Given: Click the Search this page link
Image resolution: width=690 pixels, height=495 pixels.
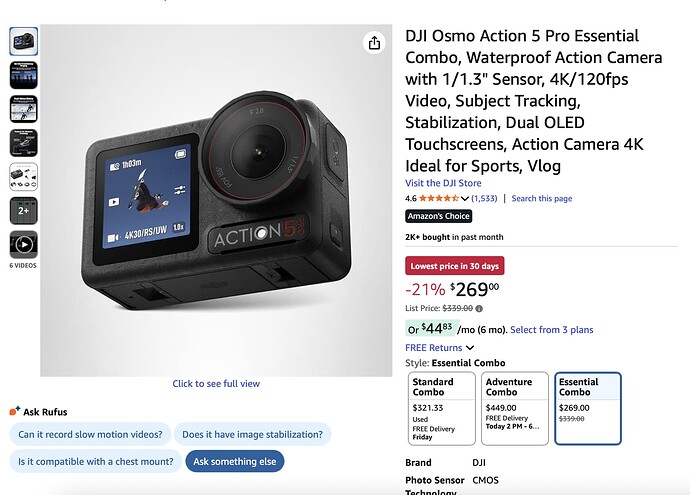Looking at the screenshot, I should pos(542,199).
